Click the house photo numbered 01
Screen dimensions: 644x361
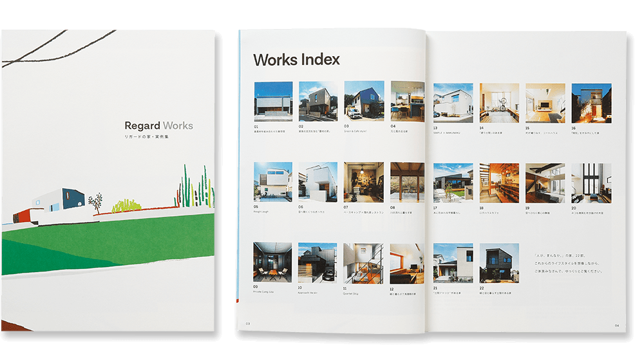[x=273, y=101]
